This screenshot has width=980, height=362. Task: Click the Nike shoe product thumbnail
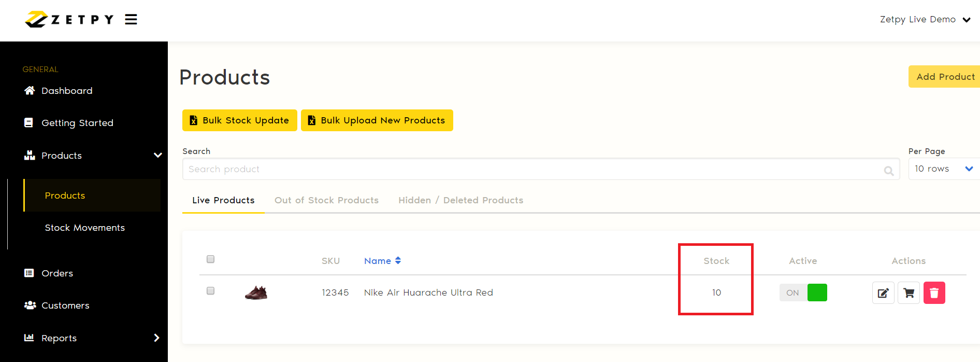tap(256, 293)
